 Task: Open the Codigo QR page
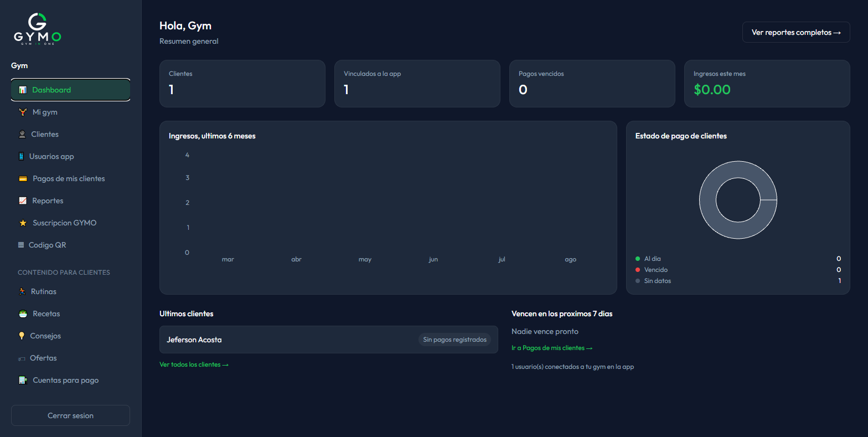tap(70, 245)
